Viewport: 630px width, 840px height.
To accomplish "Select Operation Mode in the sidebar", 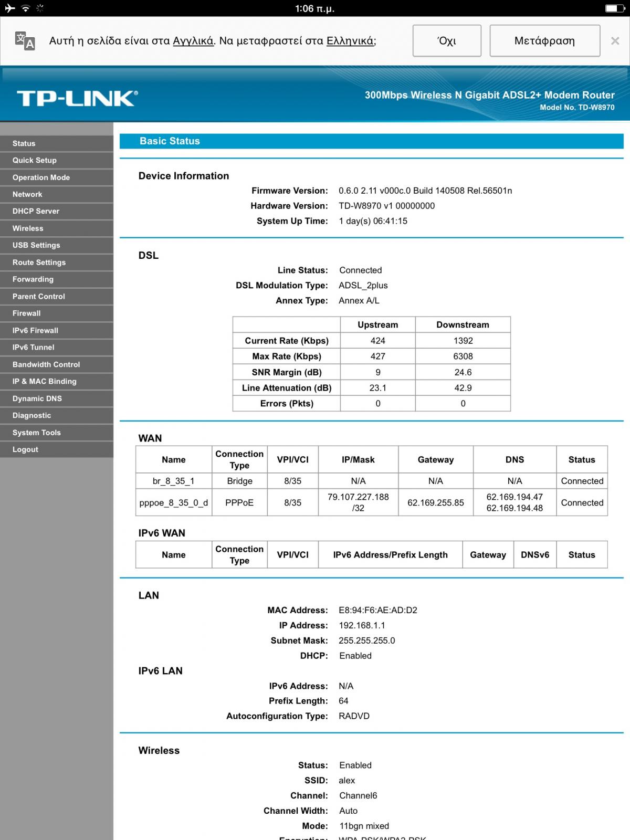I will pos(57,177).
